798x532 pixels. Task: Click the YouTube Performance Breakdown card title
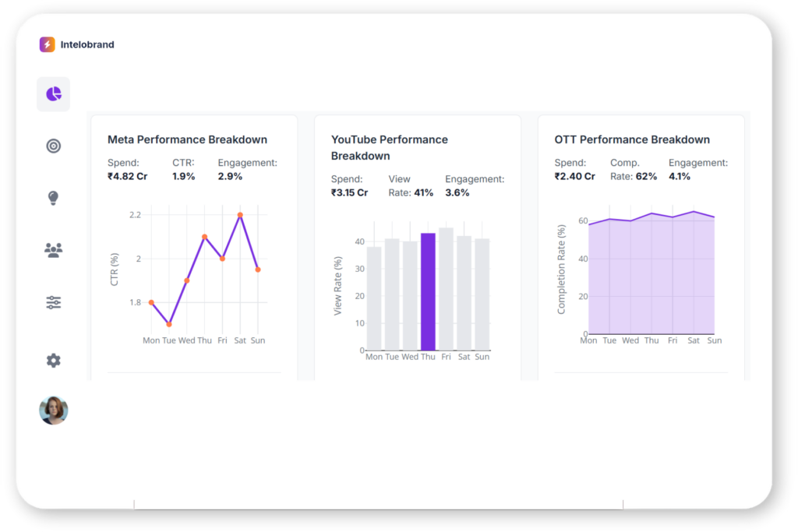tap(389, 147)
